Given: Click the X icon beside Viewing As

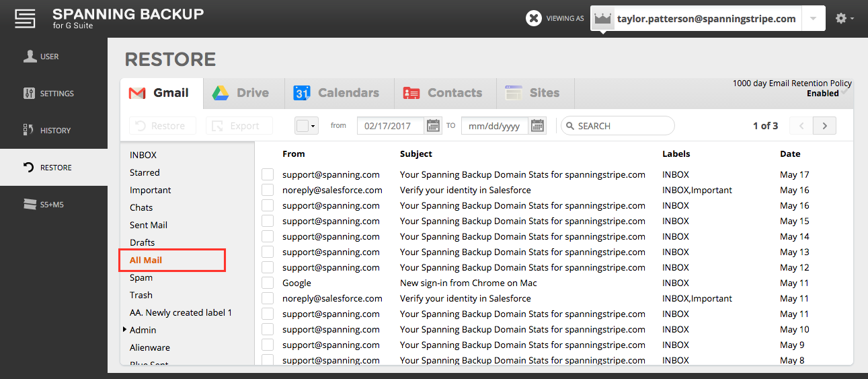Looking at the screenshot, I should tap(534, 19).
